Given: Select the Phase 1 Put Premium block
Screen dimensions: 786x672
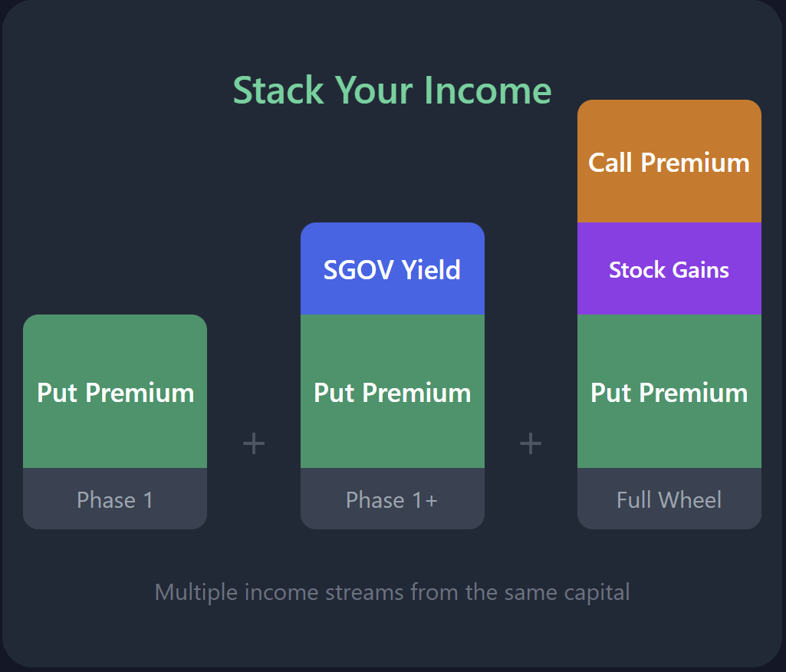Looking at the screenshot, I should [x=115, y=391].
